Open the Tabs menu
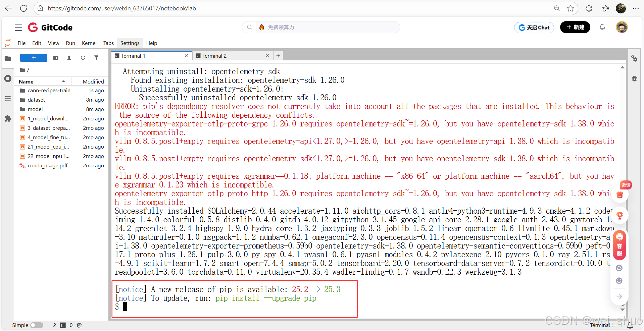This screenshot has width=644, height=331. pos(108,43)
